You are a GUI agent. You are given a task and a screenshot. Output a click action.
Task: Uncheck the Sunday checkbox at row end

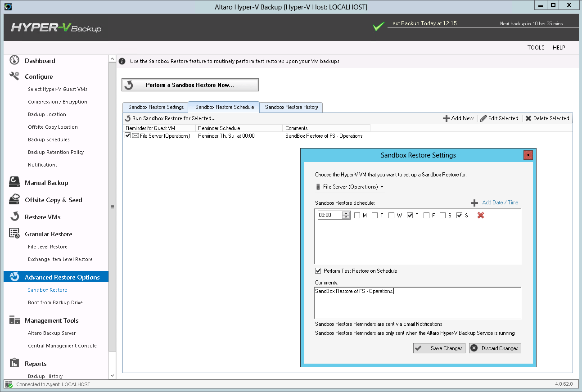point(460,216)
